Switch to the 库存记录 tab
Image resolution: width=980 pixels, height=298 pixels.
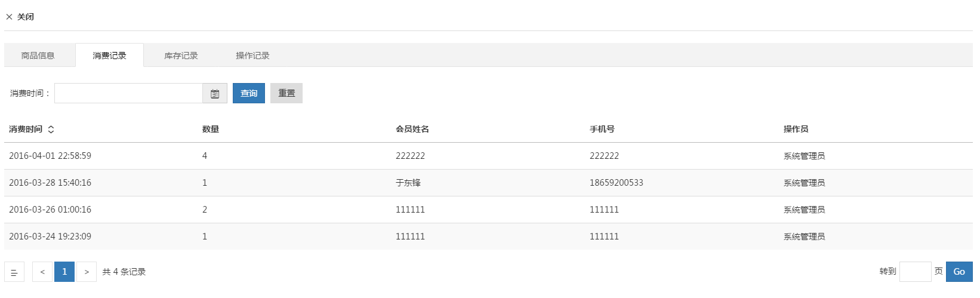click(x=181, y=56)
